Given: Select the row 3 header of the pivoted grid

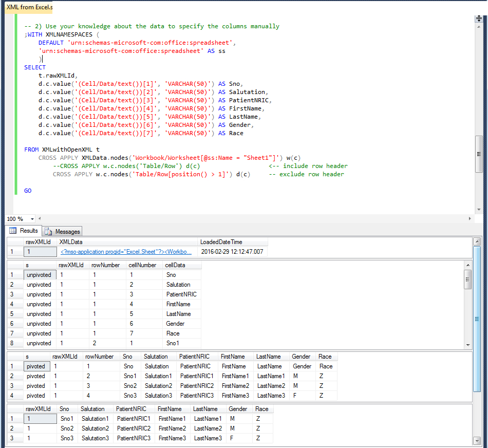Looking at the screenshot, I should tap(12, 386).
